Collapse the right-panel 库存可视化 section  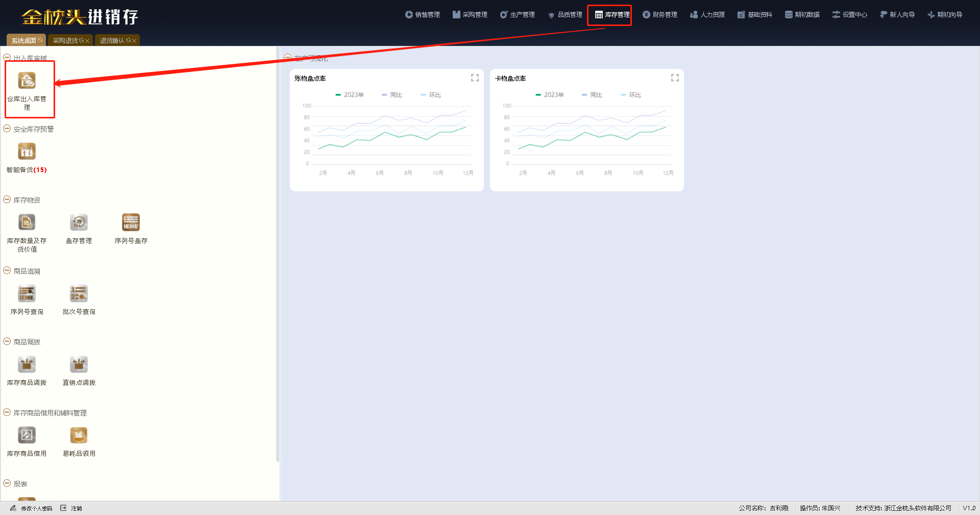tap(288, 58)
